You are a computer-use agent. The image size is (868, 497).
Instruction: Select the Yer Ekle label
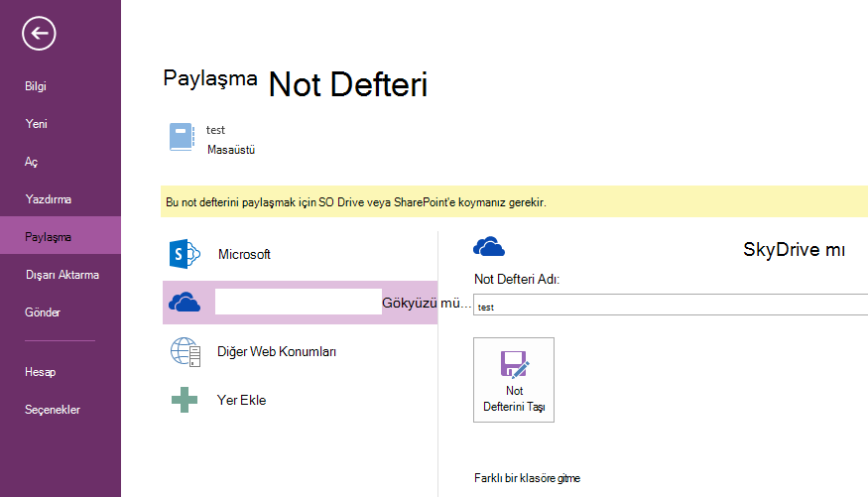click(x=241, y=400)
